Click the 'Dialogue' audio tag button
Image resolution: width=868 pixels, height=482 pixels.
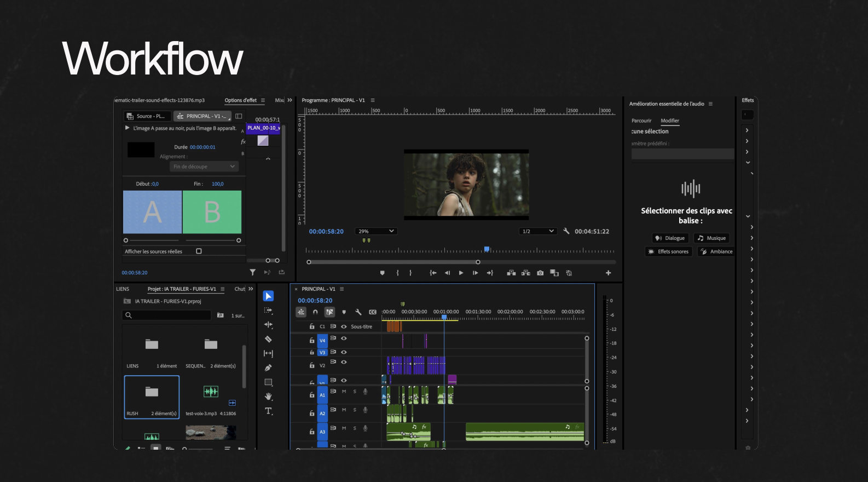pyautogui.click(x=670, y=238)
